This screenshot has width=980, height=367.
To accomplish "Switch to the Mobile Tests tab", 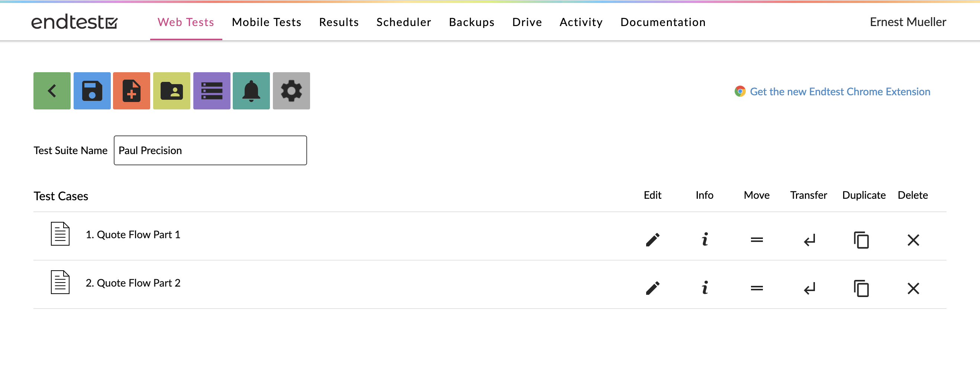I will click(266, 22).
